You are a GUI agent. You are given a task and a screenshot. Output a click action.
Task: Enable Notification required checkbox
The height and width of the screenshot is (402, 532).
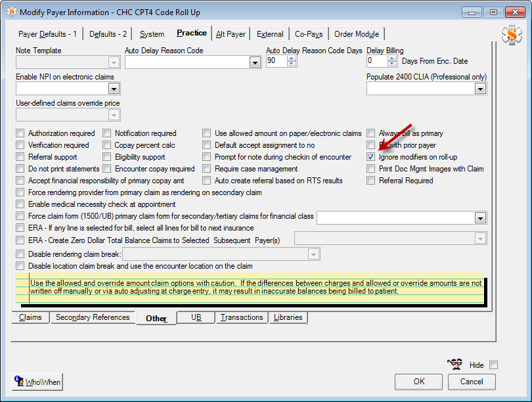pos(107,133)
